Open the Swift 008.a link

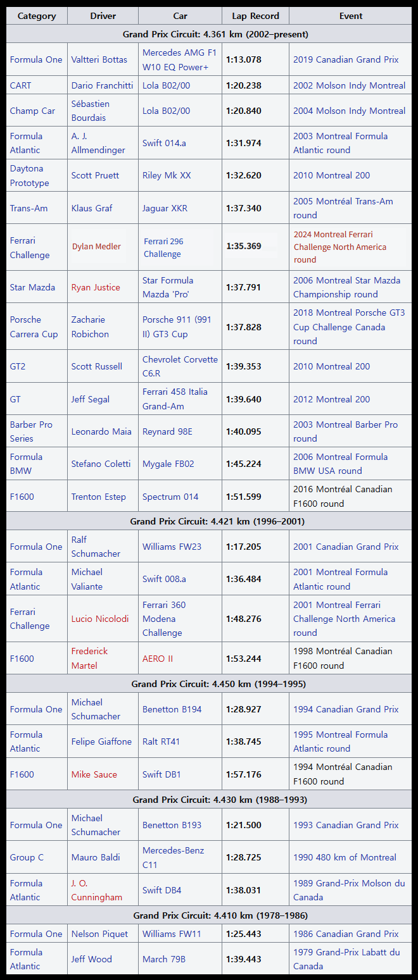(164, 579)
